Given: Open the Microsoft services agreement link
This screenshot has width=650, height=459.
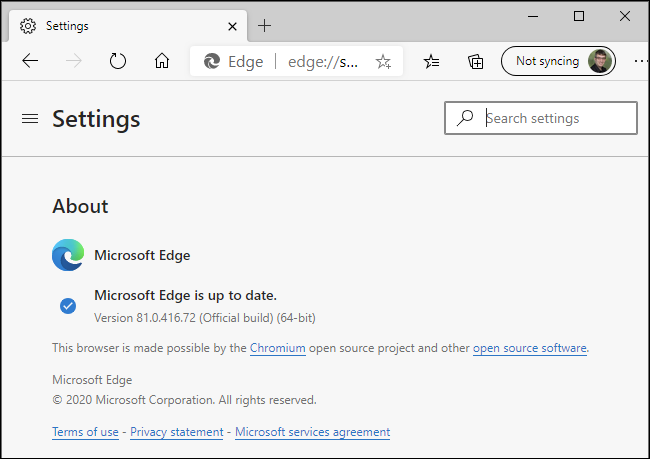Looking at the screenshot, I should (312, 432).
